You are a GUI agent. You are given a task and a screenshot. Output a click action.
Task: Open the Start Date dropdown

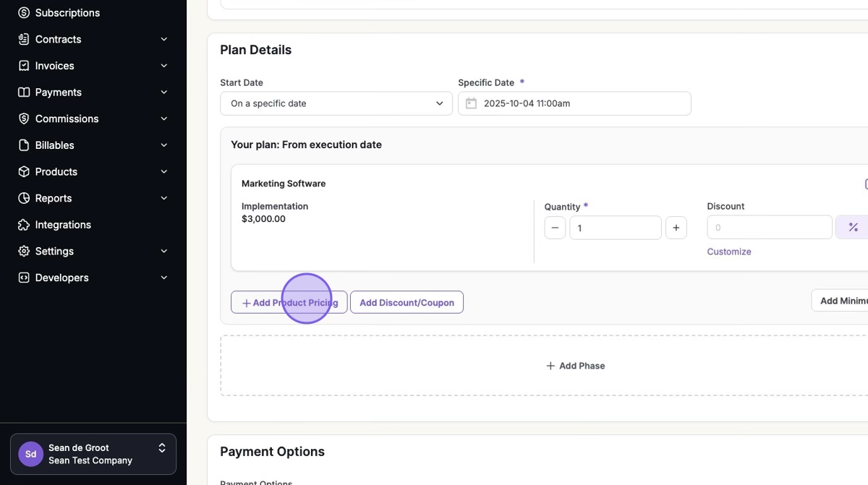coord(336,103)
